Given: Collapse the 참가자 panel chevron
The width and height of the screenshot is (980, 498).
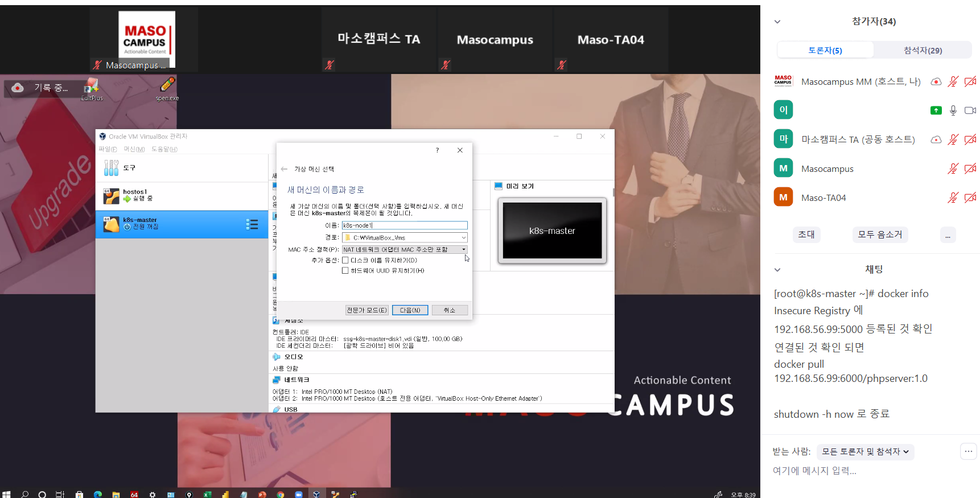Looking at the screenshot, I should point(777,22).
